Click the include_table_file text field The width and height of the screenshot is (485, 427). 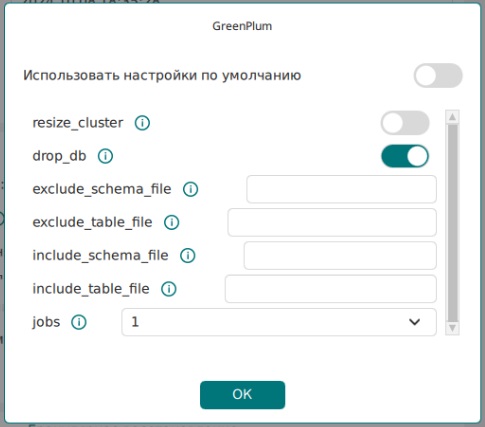tap(331, 289)
